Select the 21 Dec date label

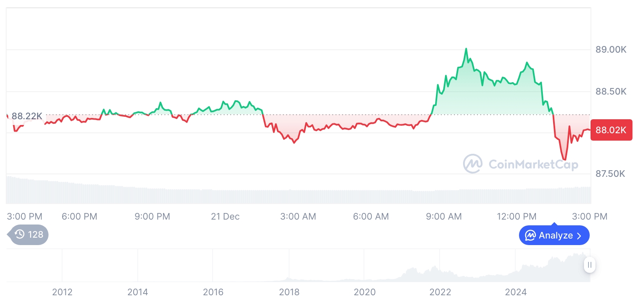(225, 216)
